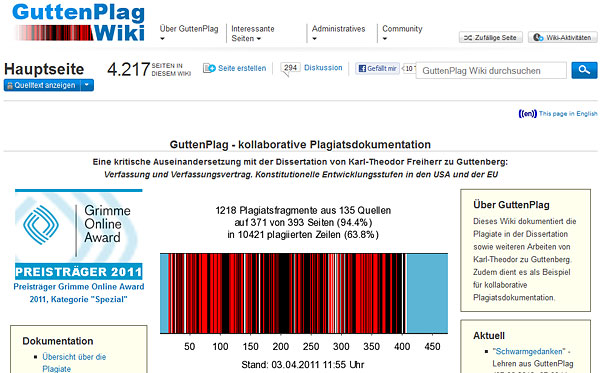Open the Über GuttenPlag dropdown menu
600x373 pixels.
tap(189, 33)
